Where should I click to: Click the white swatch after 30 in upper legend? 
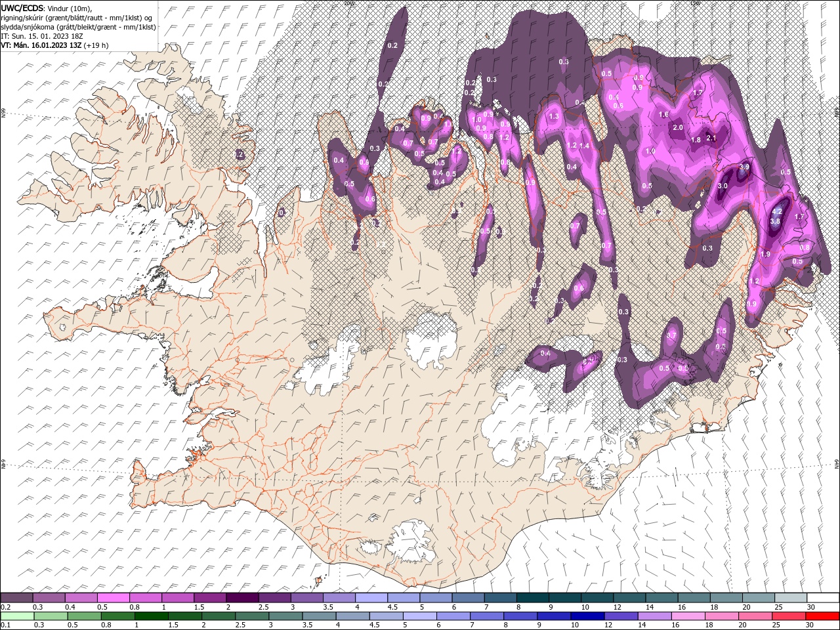click(822, 597)
